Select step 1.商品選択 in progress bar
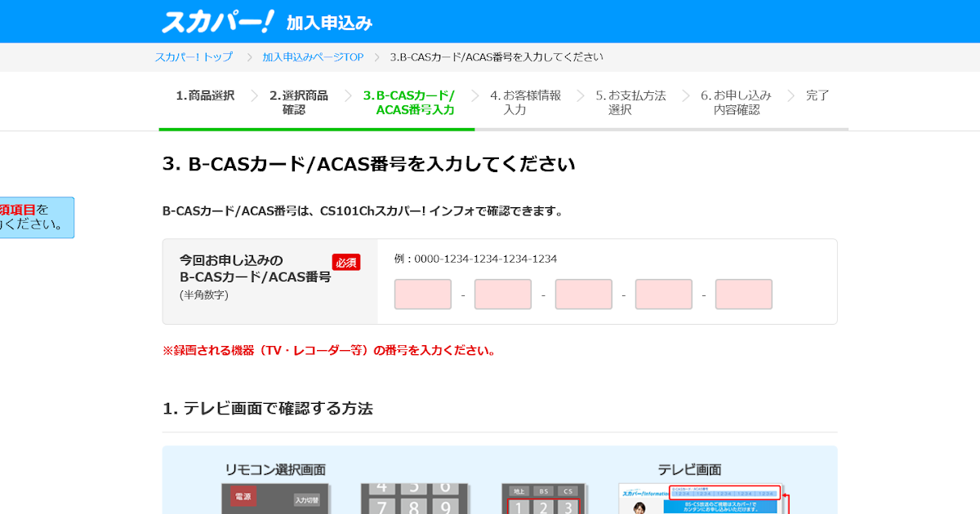The image size is (980, 514). (205, 95)
